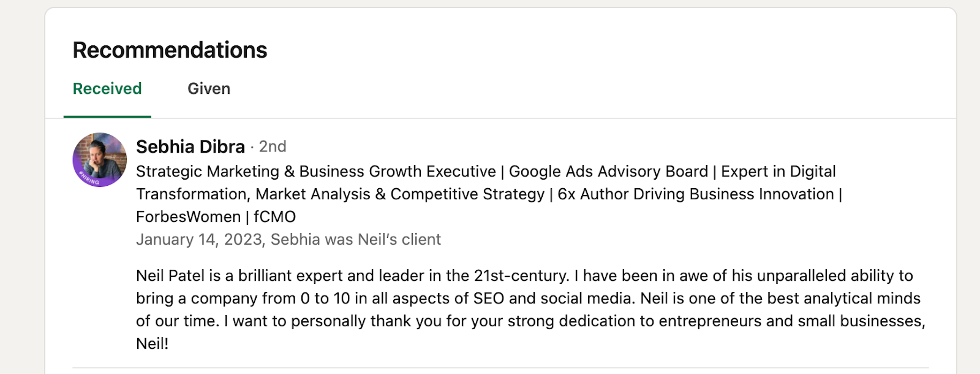The height and width of the screenshot is (374, 980).
Task: Switch to the Given tab
Action: (209, 88)
